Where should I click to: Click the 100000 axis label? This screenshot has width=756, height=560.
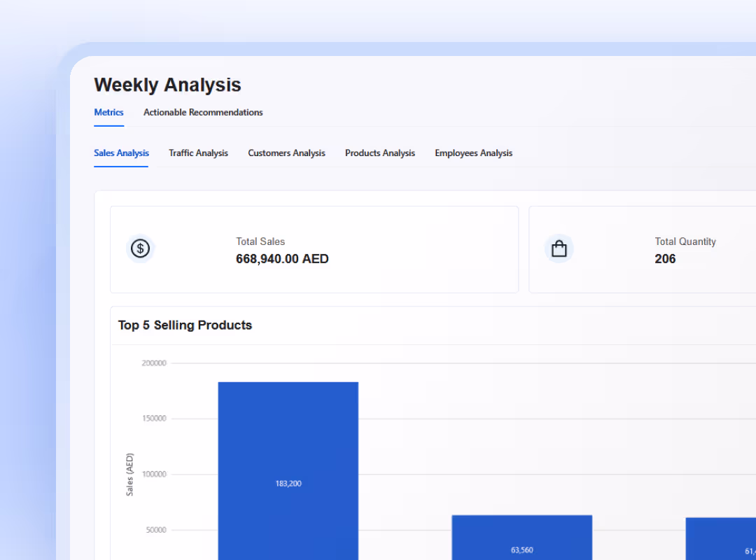tap(154, 474)
